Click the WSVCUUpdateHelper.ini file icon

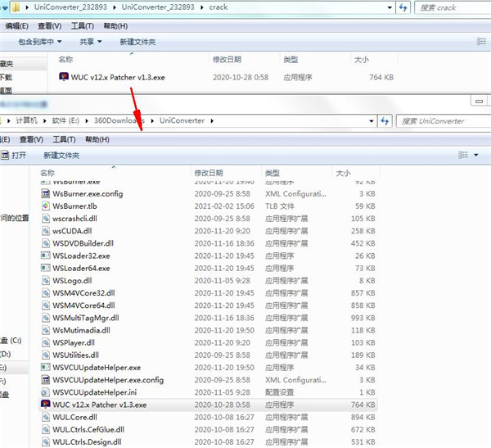[x=46, y=392]
